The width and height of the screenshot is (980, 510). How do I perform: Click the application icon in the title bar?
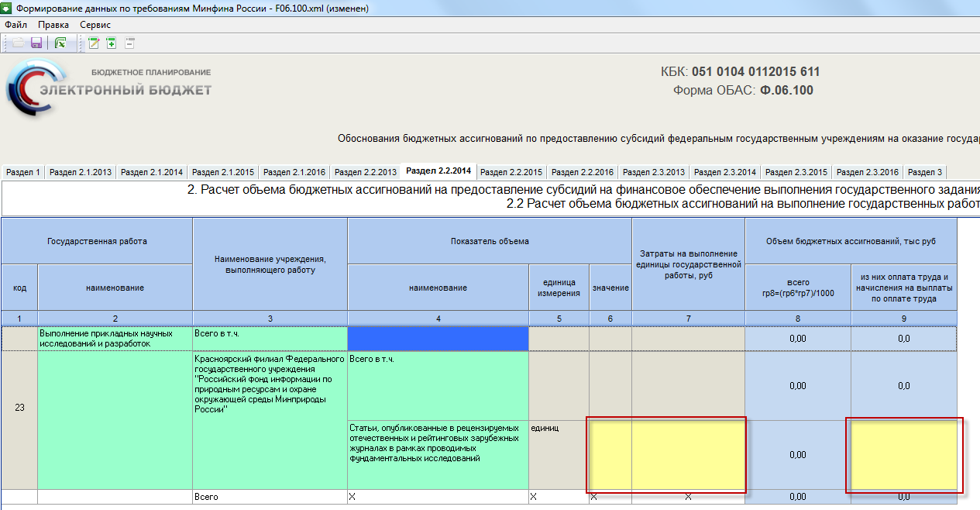tap(8, 9)
